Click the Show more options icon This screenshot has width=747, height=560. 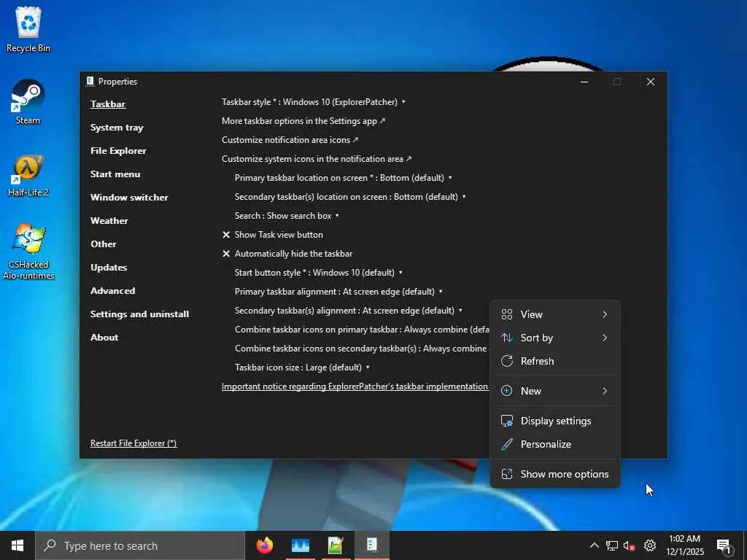[507, 474]
